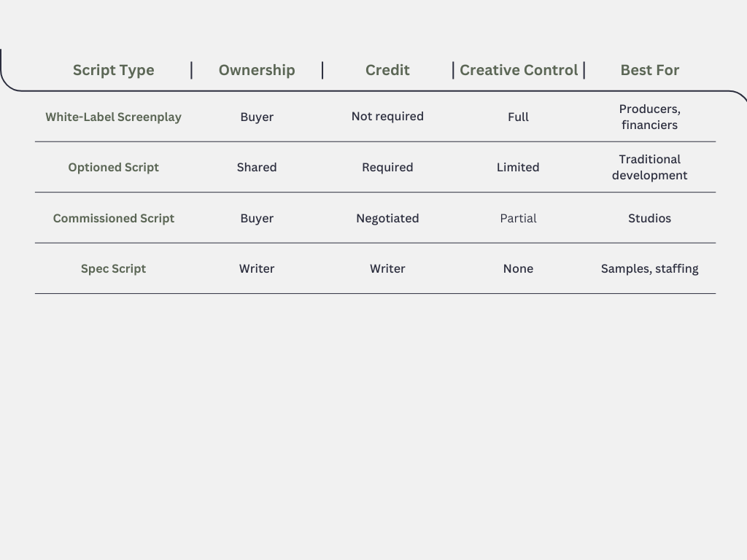The height and width of the screenshot is (560, 747).
Task: Click the Shared ownership cell
Action: (256, 167)
